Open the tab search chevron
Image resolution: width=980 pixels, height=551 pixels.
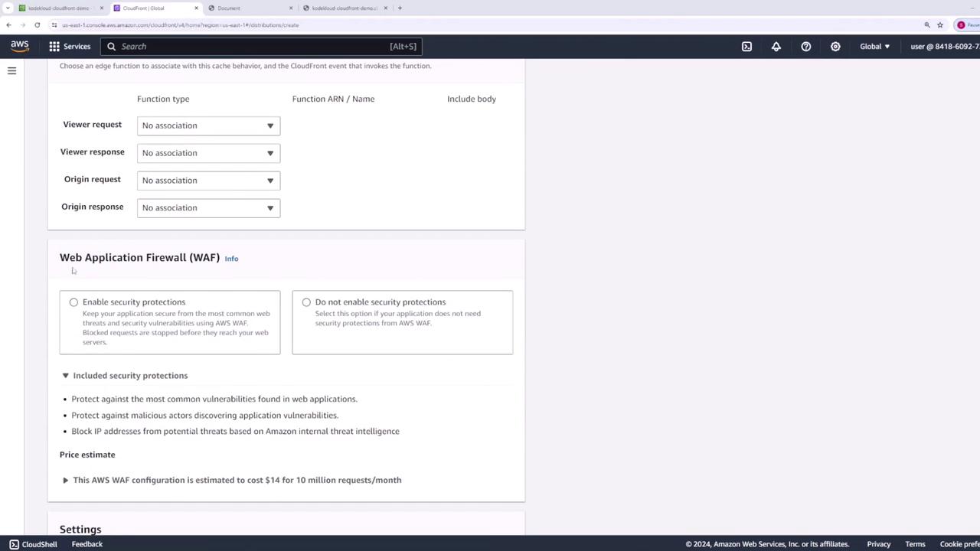[x=8, y=8]
